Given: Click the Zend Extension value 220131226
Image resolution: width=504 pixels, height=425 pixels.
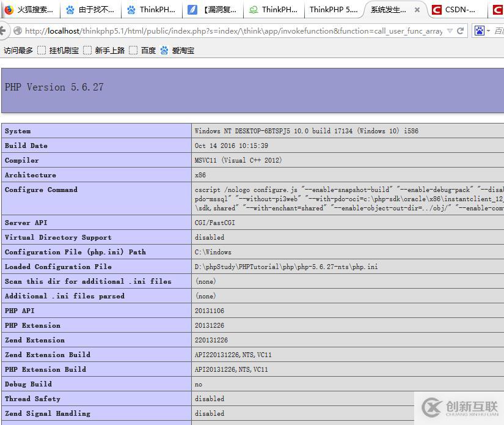Looking at the screenshot, I should point(211,340).
